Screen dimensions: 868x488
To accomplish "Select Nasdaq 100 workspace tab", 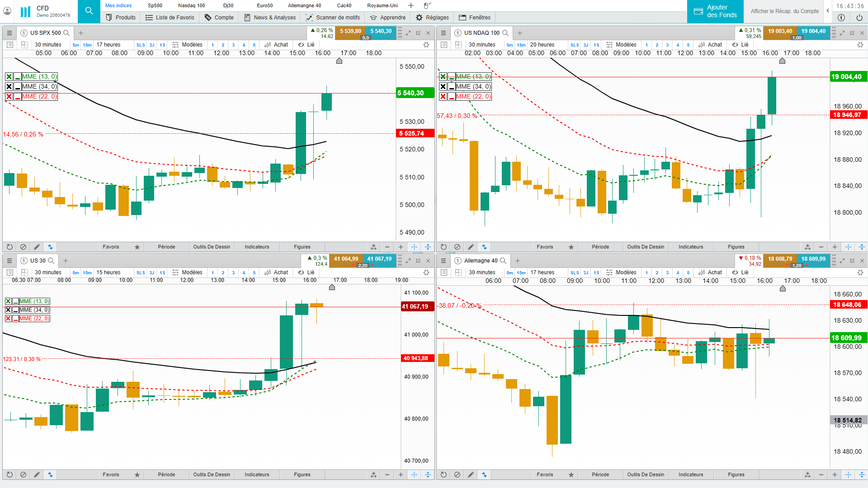I will pyautogui.click(x=191, y=5).
